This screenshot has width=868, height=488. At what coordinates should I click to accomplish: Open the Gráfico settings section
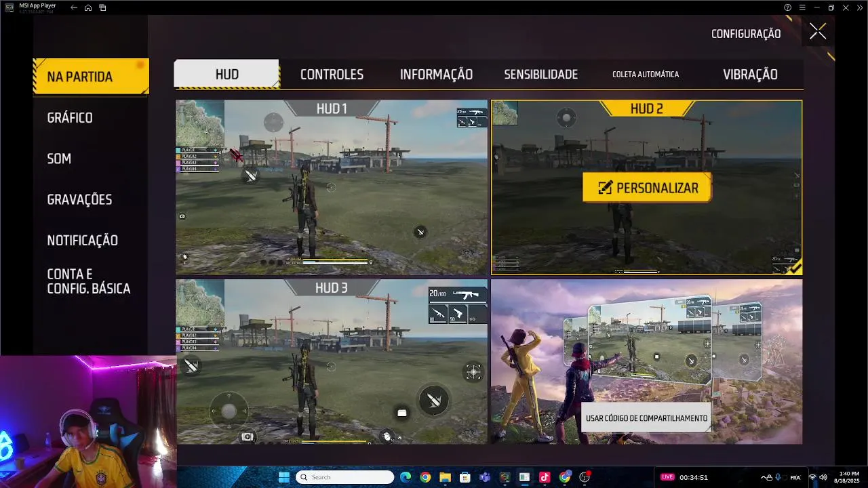70,118
